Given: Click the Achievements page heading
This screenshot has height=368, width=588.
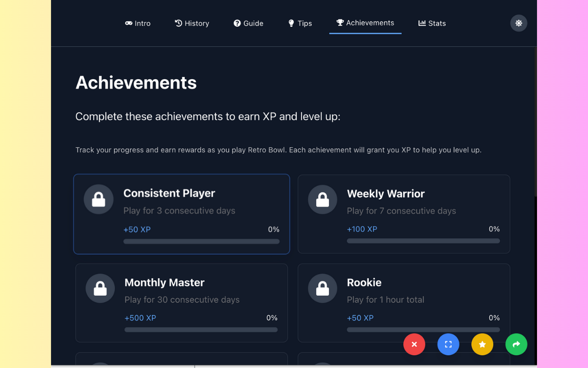Looking at the screenshot, I should coord(136,83).
